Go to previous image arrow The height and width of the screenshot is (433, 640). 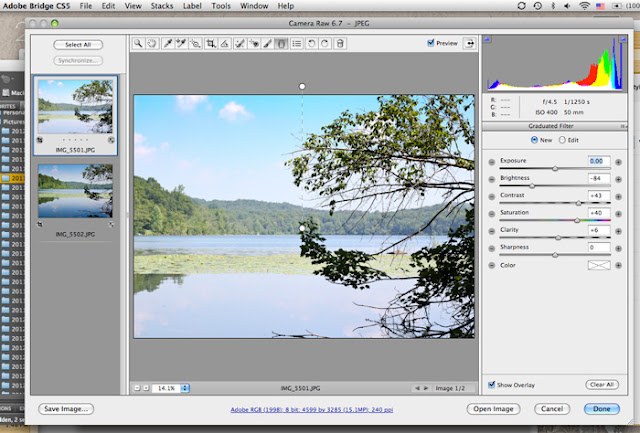[x=417, y=388]
